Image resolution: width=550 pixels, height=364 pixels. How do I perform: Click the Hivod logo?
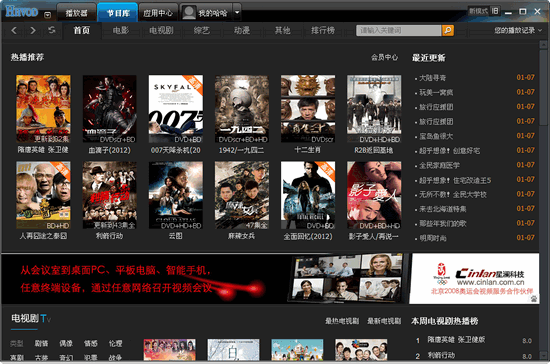point(22,12)
